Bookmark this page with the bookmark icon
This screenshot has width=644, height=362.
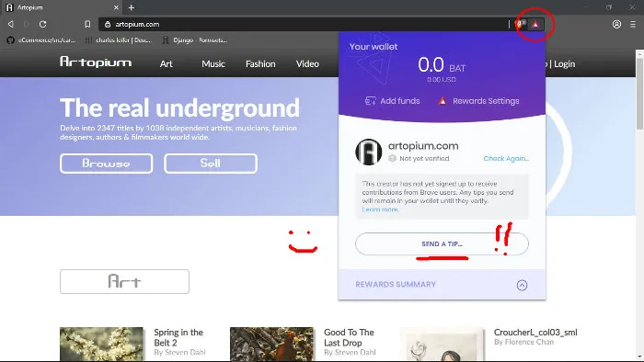pyautogui.click(x=87, y=24)
